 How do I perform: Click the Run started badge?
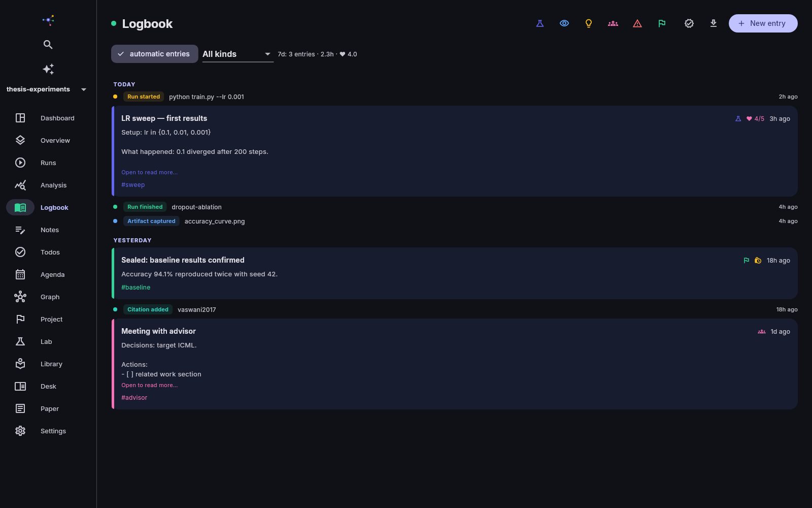pyautogui.click(x=144, y=97)
